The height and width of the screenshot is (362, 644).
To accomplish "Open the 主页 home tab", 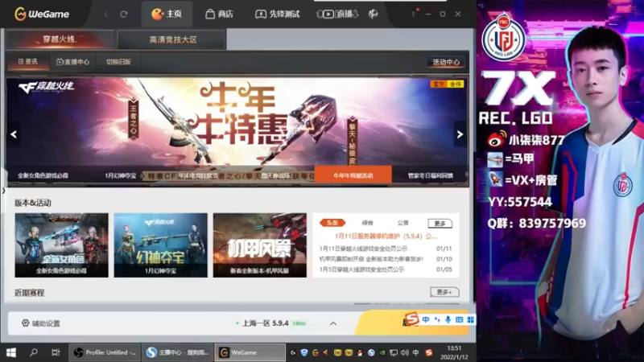I will coord(167,14).
